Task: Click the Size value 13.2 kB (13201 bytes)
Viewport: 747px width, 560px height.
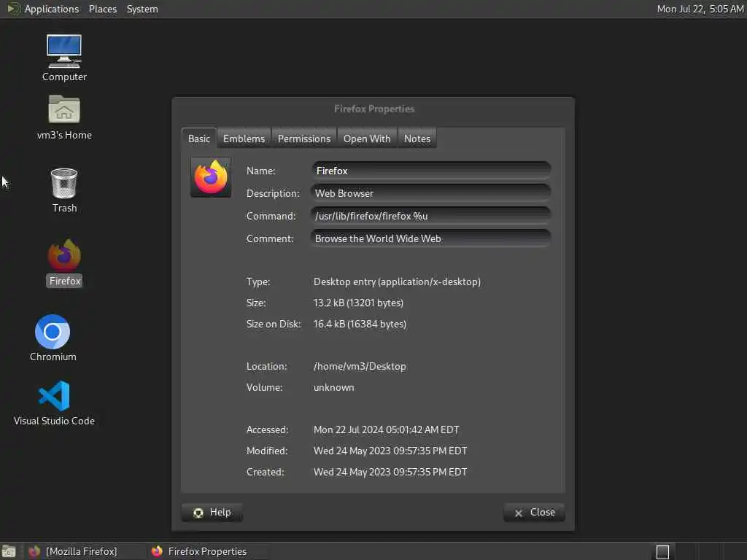Action: pyautogui.click(x=358, y=303)
